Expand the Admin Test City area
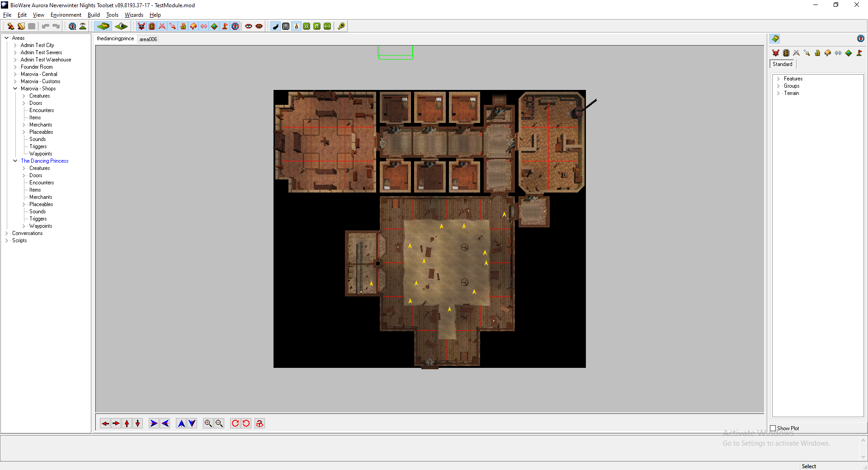 (x=15, y=45)
